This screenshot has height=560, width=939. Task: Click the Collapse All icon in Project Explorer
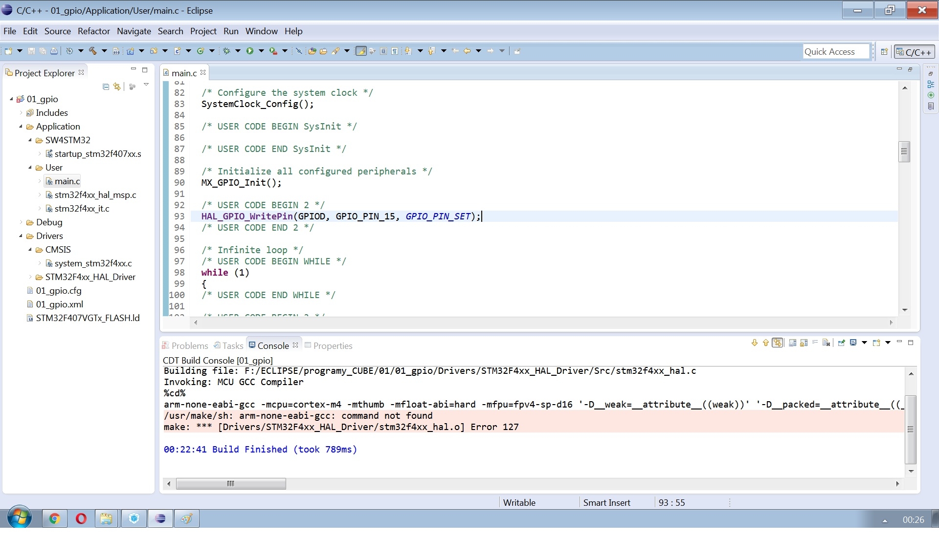[x=106, y=86]
